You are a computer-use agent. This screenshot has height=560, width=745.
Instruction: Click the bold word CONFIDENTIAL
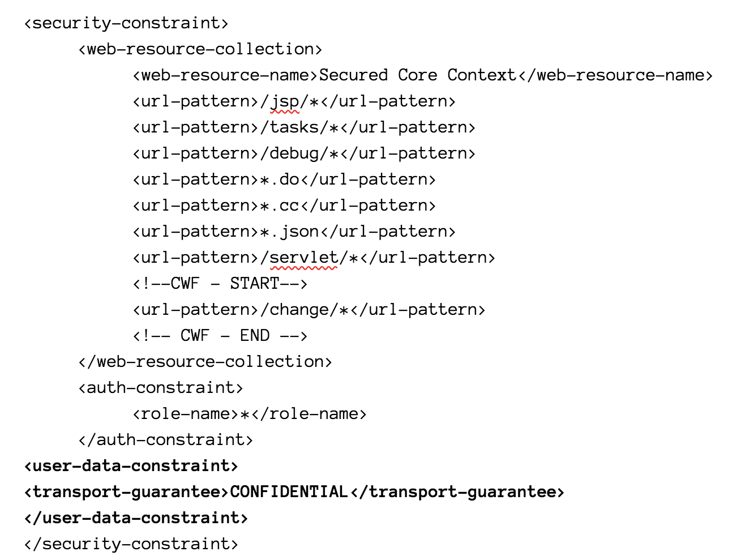(x=289, y=492)
